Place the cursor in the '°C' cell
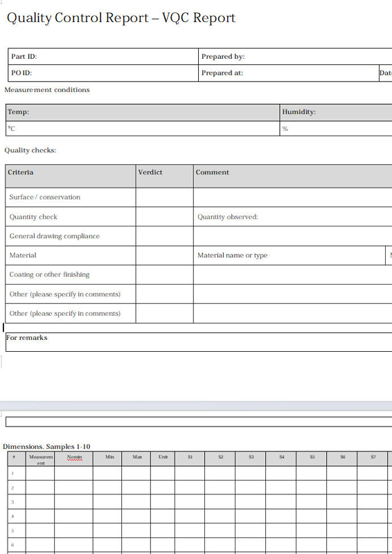The height and width of the screenshot is (554, 392). click(143, 129)
